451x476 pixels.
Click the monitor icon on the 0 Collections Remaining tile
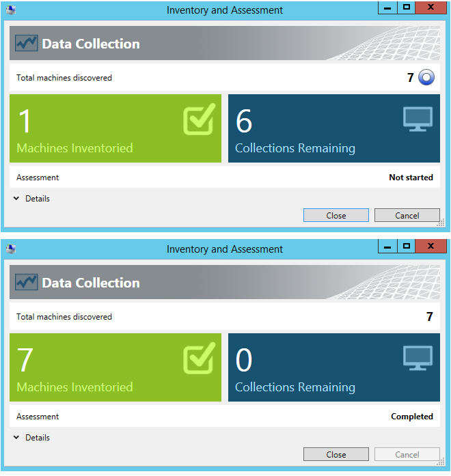(x=418, y=359)
